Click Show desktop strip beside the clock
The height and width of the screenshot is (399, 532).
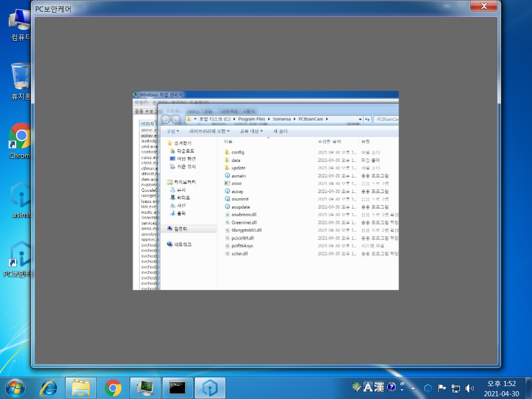point(529,388)
